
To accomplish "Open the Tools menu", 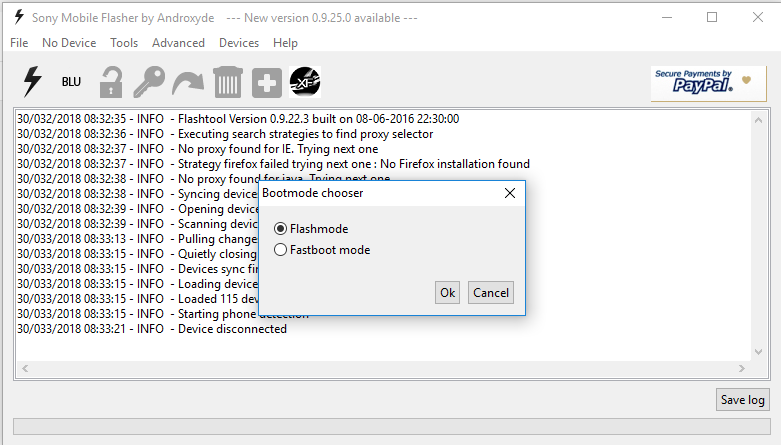I will [x=124, y=43].
